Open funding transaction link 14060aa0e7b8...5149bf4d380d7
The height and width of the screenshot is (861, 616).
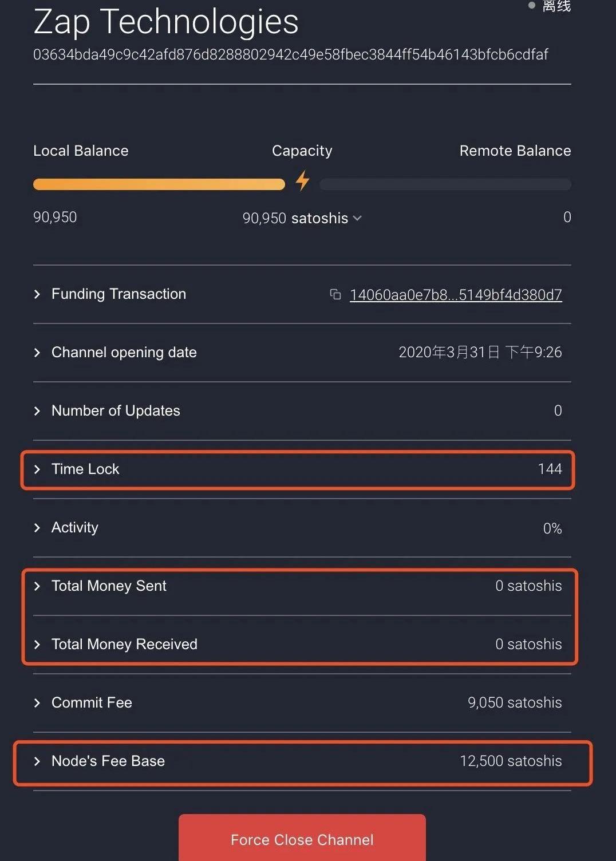click(x=456, y=294)
